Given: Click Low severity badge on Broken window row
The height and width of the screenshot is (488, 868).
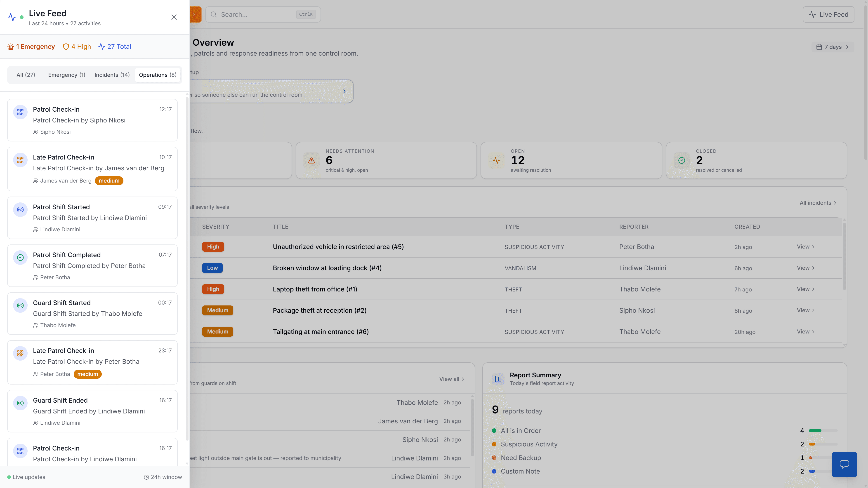Looking at the screenshot, I should (x=212, y=268).
